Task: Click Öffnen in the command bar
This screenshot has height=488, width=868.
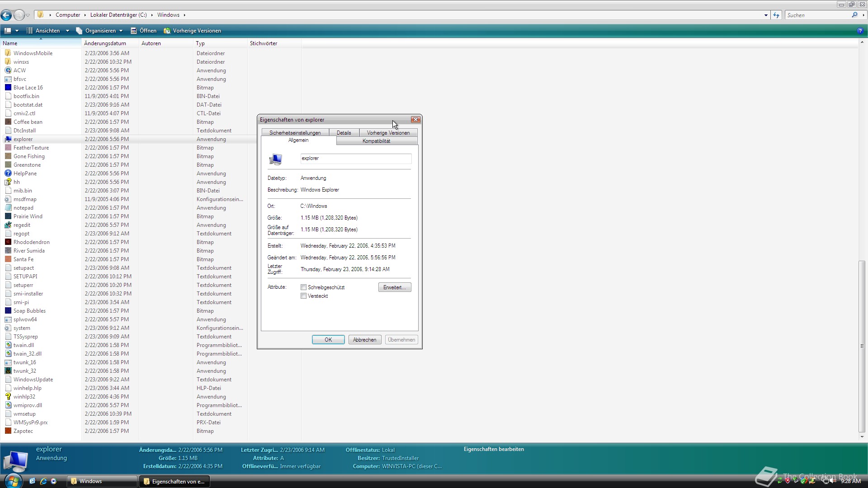Action: click(x=143, y=31)
